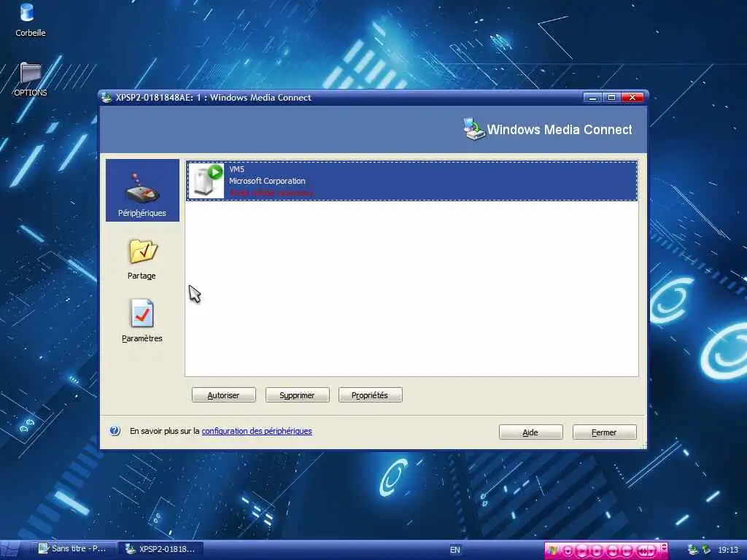Close the Windows Media Connect window
The width and height of the screenshot is (747, 560).
[x=632, y=98]
